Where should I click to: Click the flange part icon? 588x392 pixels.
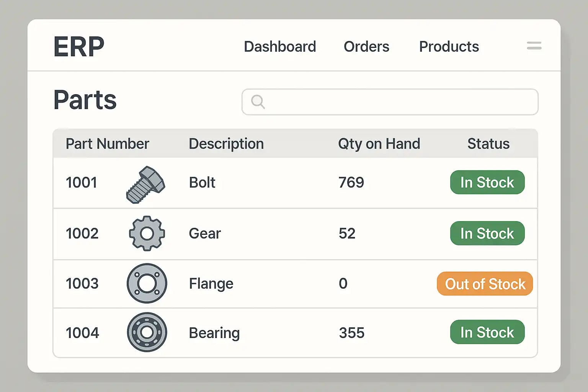coord(147,283)
